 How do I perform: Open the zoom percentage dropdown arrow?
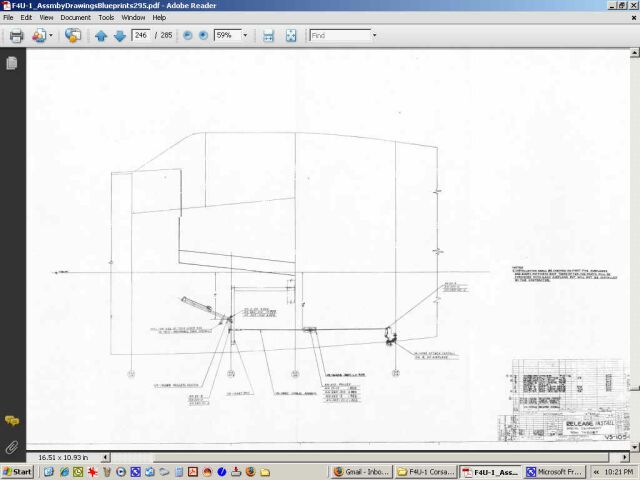pyautogui.click(x=245, y=36)
